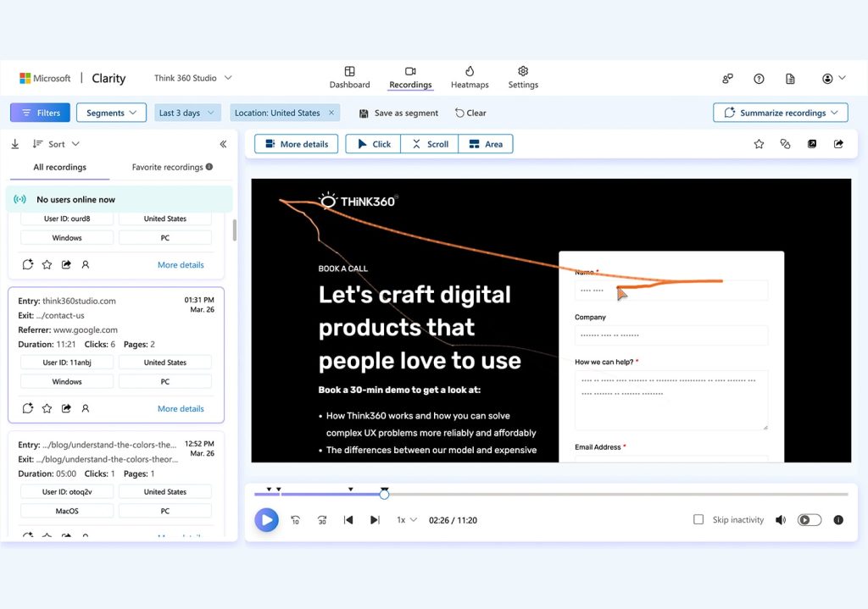Favorite this recording with star icon above player
Screen dimensions: 868x609
[x=759, y=144]
